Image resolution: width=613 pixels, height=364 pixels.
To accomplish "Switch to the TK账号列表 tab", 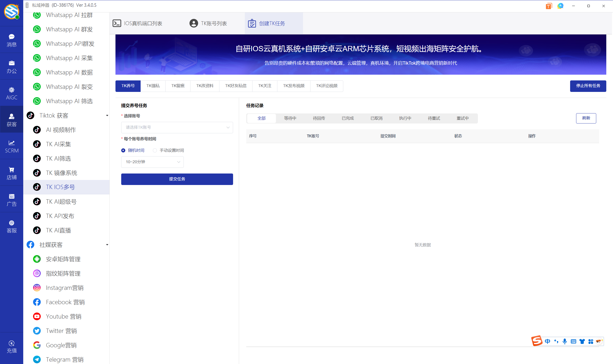I will point(208,23).
